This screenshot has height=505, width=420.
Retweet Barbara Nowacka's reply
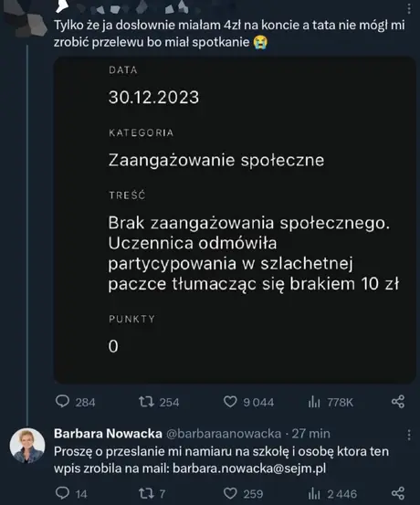(152, 493)
